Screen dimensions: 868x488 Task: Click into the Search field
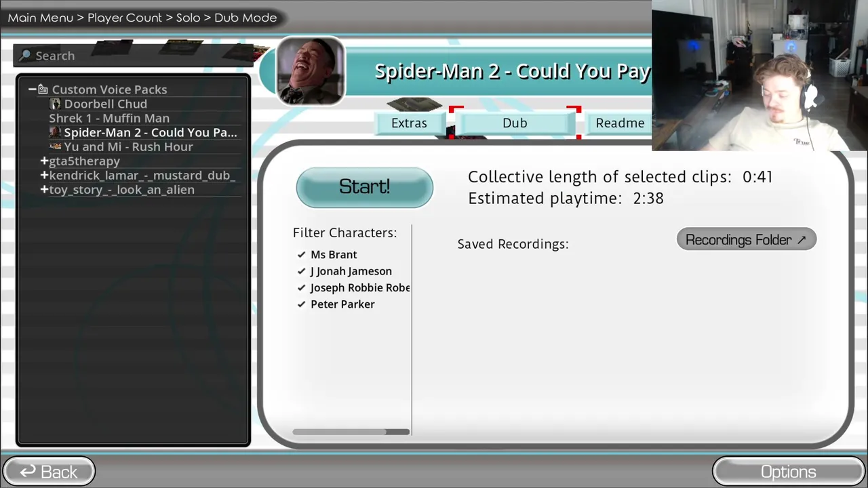pos(132,56)
